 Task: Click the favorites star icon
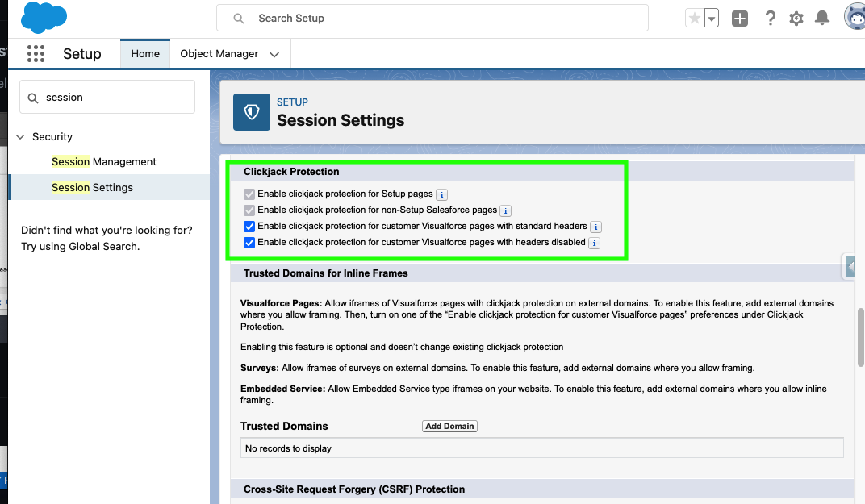(x=695, y=19)
